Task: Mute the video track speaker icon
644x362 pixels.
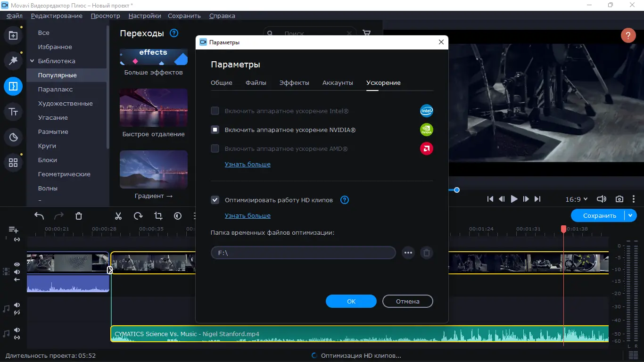Action: (x=17, y=272)
